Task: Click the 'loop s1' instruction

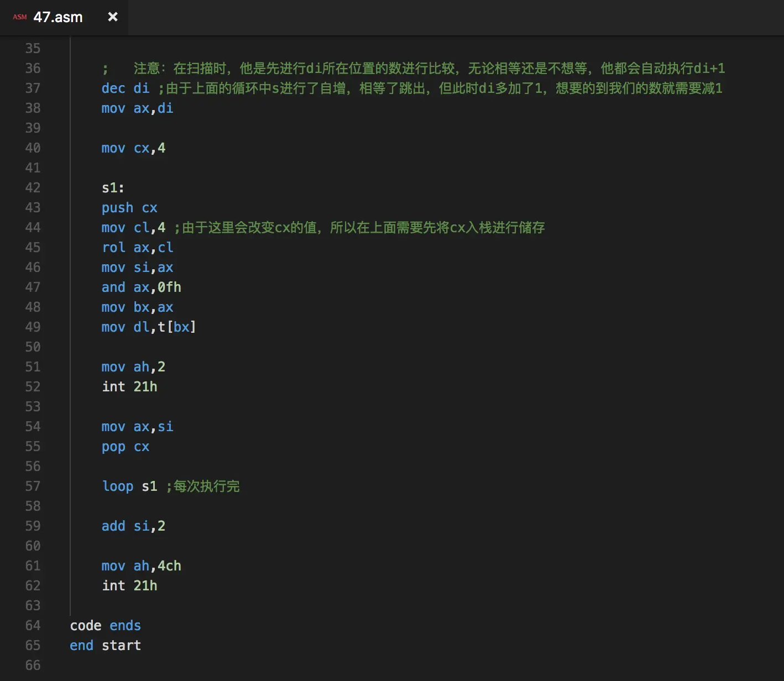Action: pos(129,486)
